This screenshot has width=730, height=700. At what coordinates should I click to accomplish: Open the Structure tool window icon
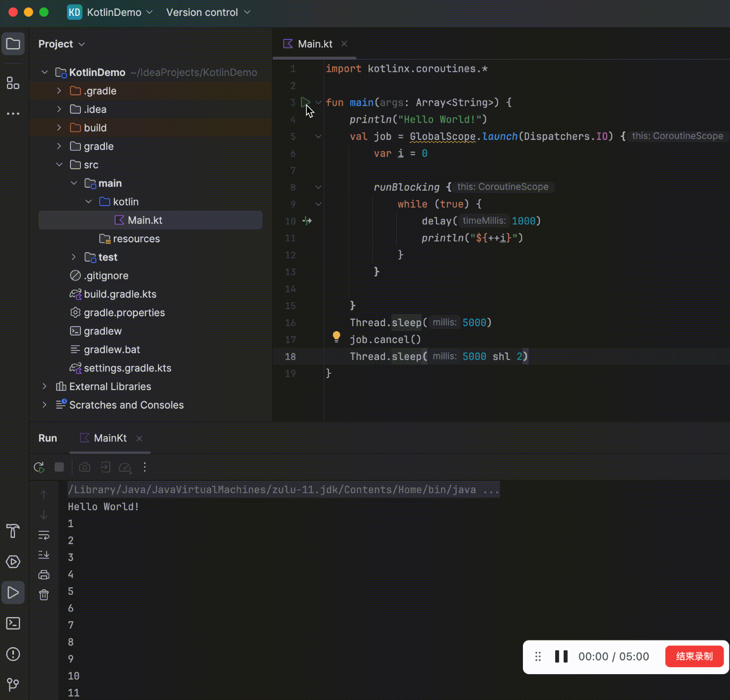point(13,83)
